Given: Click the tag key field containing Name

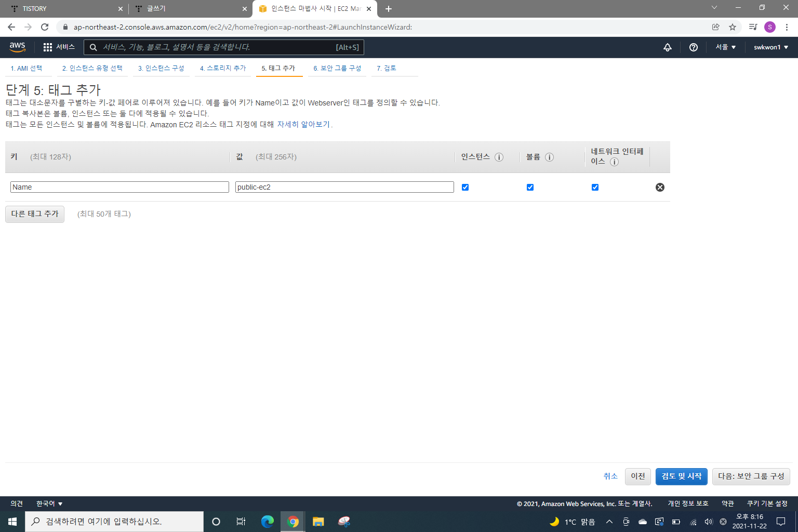Looking at the screenshot, I should coord(119,187).
